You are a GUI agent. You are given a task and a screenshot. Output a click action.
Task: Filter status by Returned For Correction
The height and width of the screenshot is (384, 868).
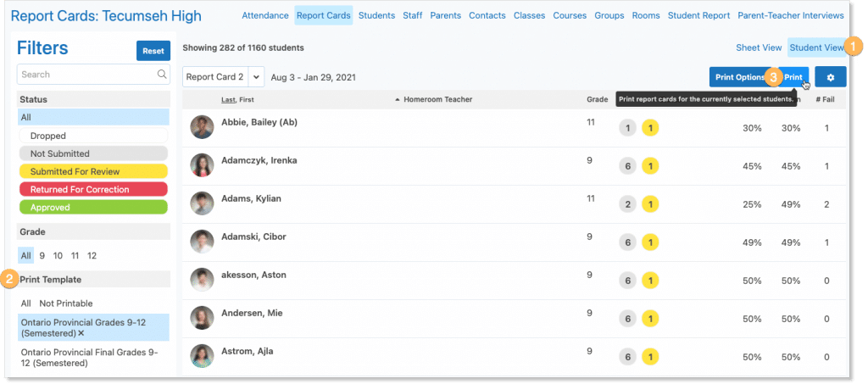pos(93,189)
